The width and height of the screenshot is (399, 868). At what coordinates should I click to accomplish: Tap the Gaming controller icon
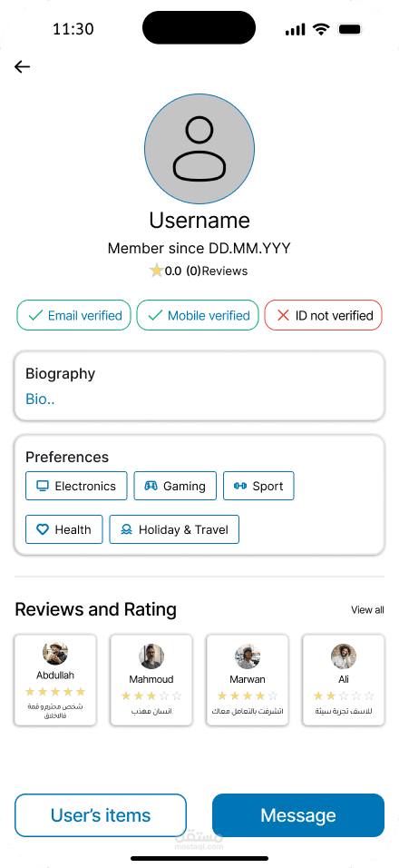151,486
